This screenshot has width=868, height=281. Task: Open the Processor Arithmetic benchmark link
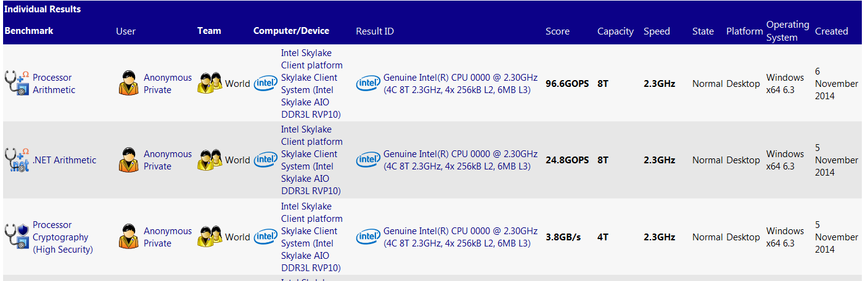point(54,84)
